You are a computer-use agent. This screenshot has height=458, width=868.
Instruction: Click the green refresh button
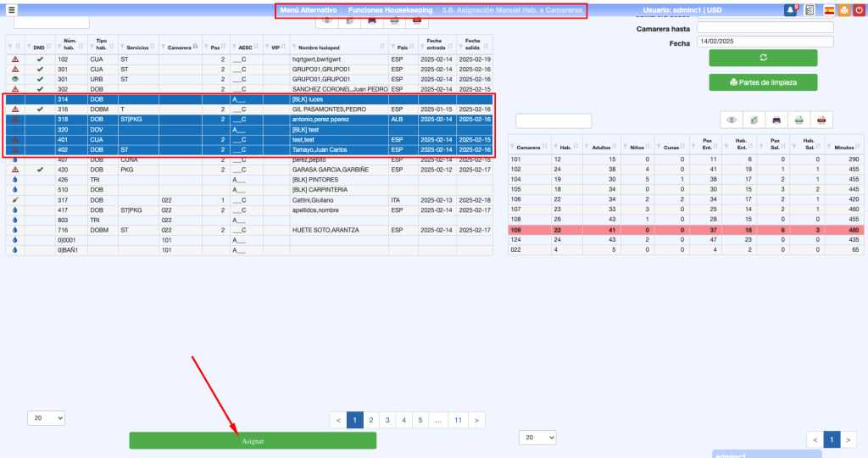(x=763, y=58)
